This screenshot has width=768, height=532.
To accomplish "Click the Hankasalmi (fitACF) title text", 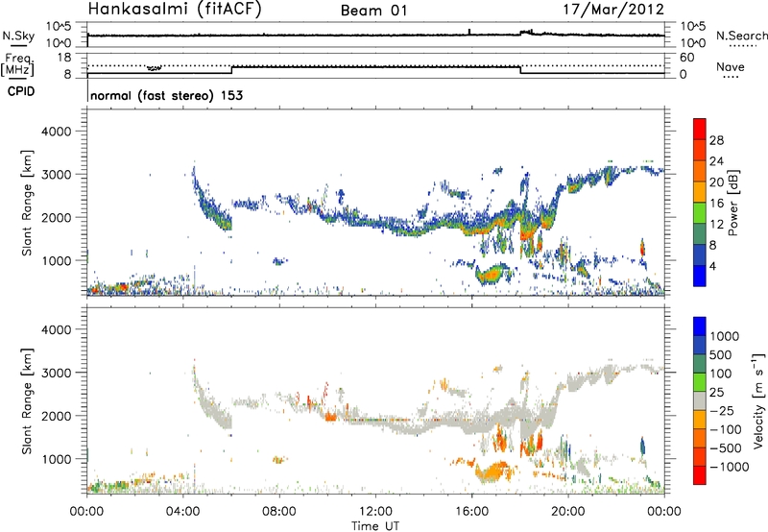I will tap(175, 9).
